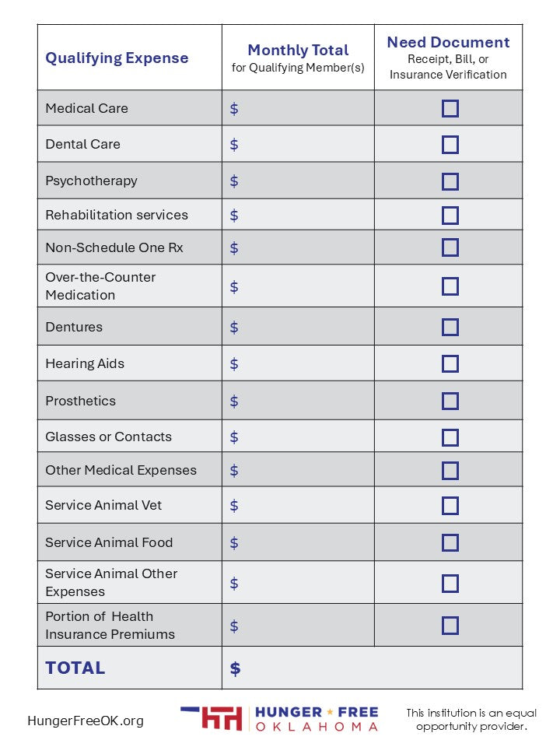Click the Need Document column header

click(x=448, y=58)
